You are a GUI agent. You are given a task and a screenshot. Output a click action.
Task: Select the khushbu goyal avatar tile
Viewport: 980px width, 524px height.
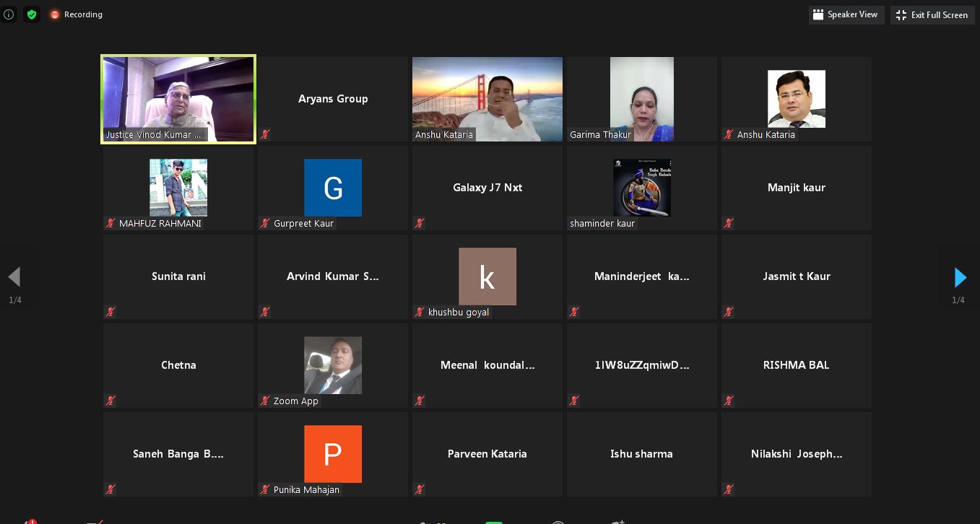click(x=487, y=276)
